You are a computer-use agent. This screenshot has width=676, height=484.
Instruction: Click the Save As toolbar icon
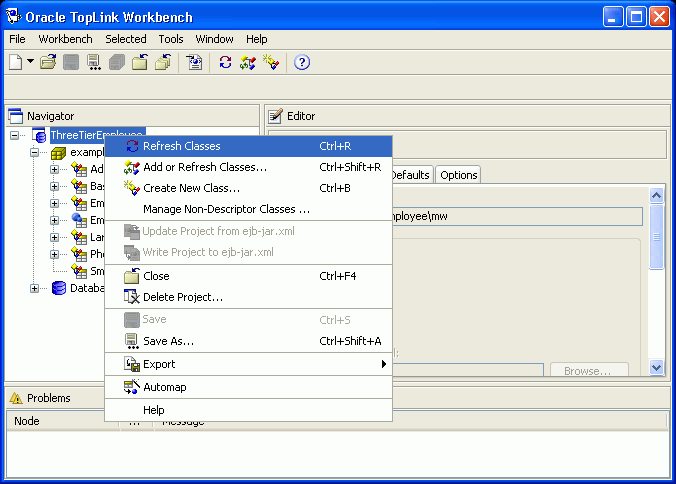pyautogui.click(x=94, y=62)
